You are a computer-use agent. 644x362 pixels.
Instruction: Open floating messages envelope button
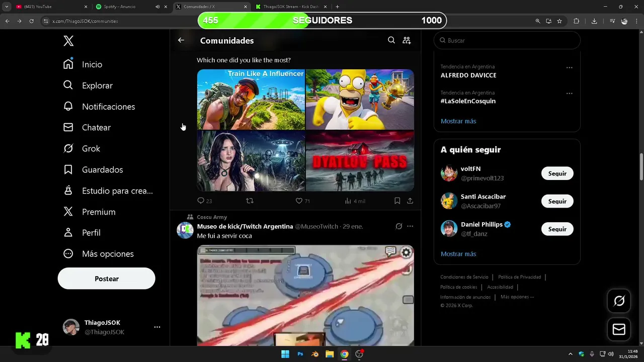(619, 329)
